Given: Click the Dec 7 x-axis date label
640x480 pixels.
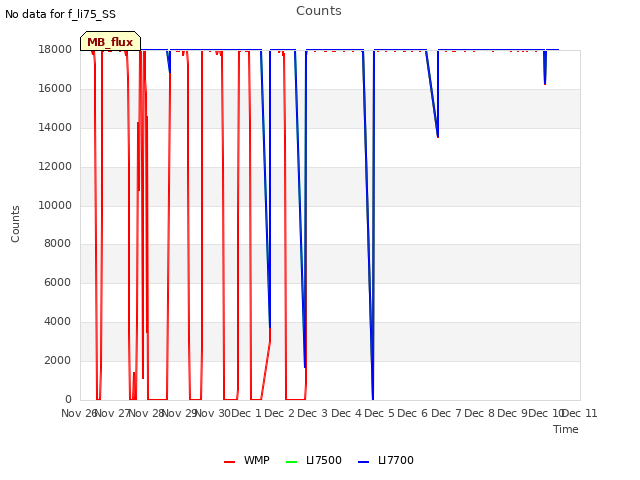Looking at the screenshot, I should click(447, 413).
